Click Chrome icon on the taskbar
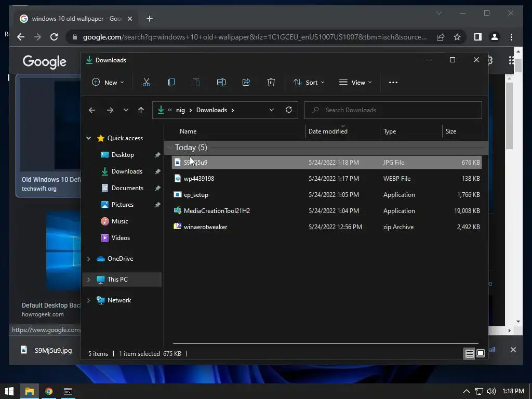Screen dimensions: 532x399 (49, 391)
